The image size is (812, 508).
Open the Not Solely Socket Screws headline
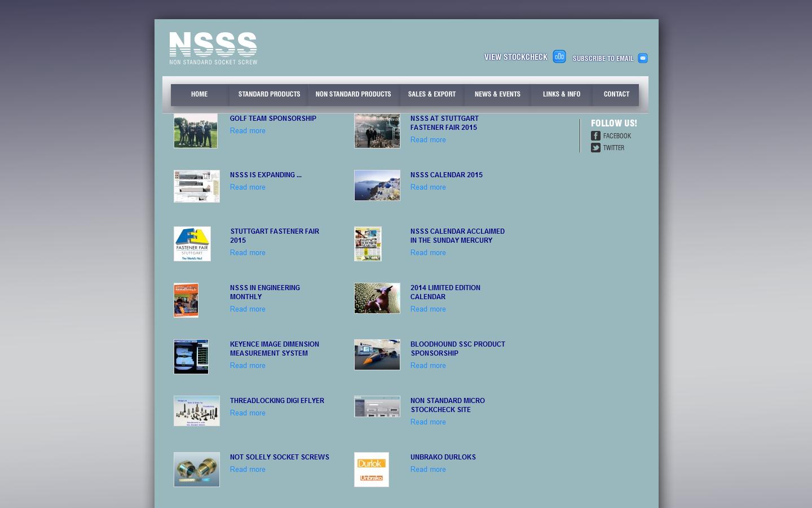pos(279,457)
